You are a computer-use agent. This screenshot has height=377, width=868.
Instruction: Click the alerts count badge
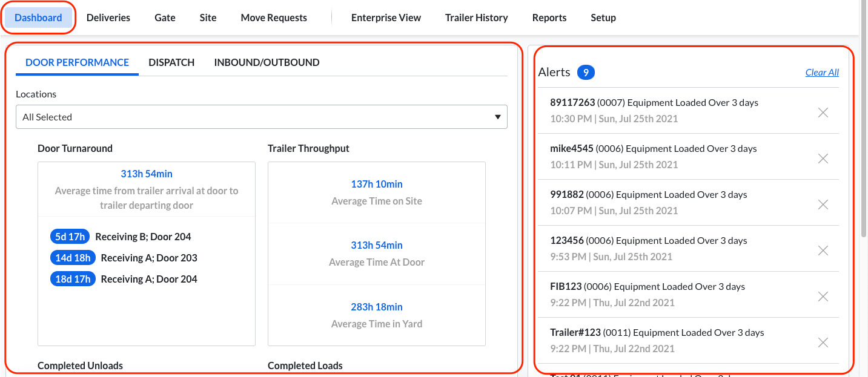(586, 73)
